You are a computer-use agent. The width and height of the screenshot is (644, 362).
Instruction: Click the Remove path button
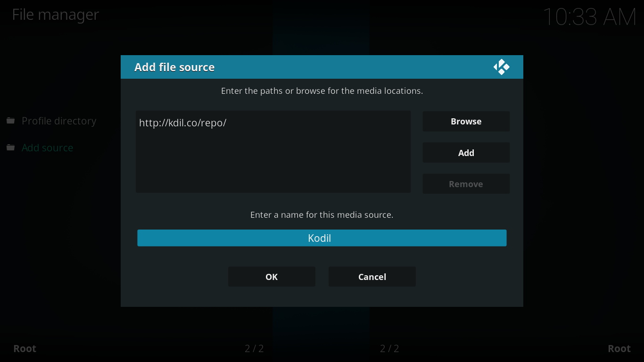tap(466, 184)
